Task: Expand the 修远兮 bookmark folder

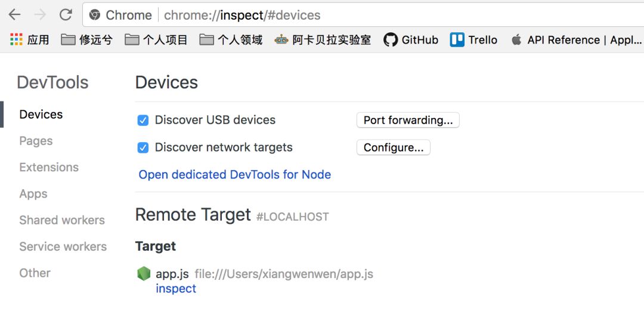Action: [x=87, y=40]
